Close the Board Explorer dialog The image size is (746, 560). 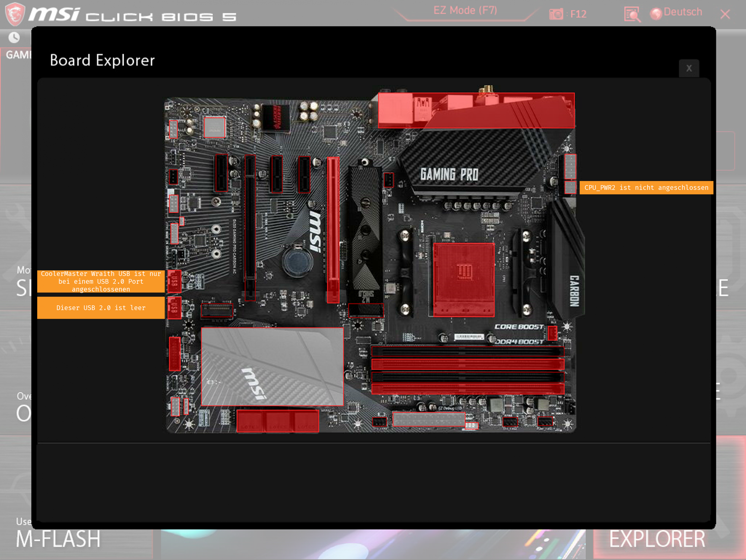[689, 68]
